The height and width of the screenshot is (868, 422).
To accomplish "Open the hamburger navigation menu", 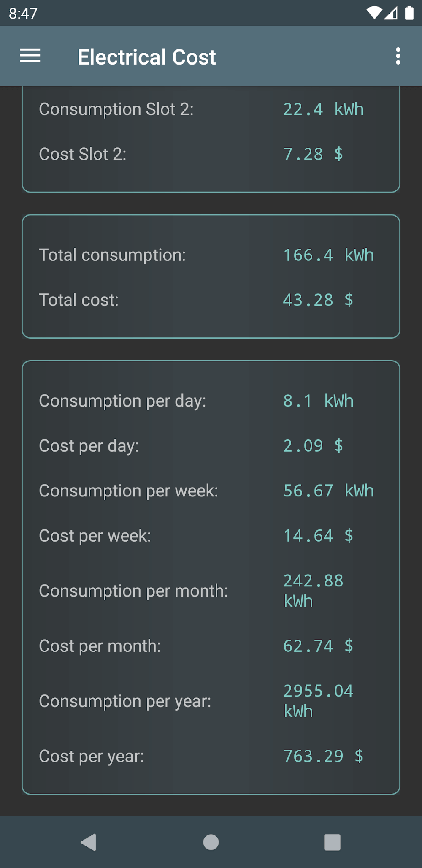I will pyautogui.click(x=30, y=56).
